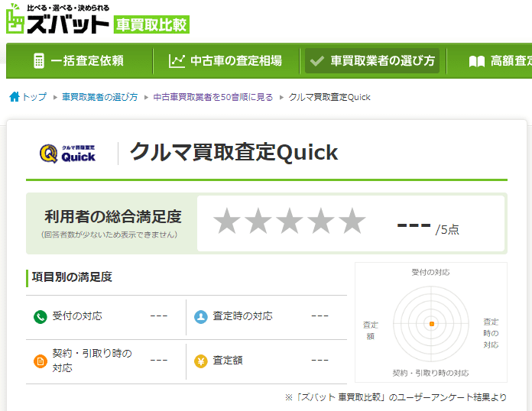Click the checkmark icon beside 車買取業者の選び方
Screen dimensions: 532x411
pyautogui.click(x=317, y=61)
